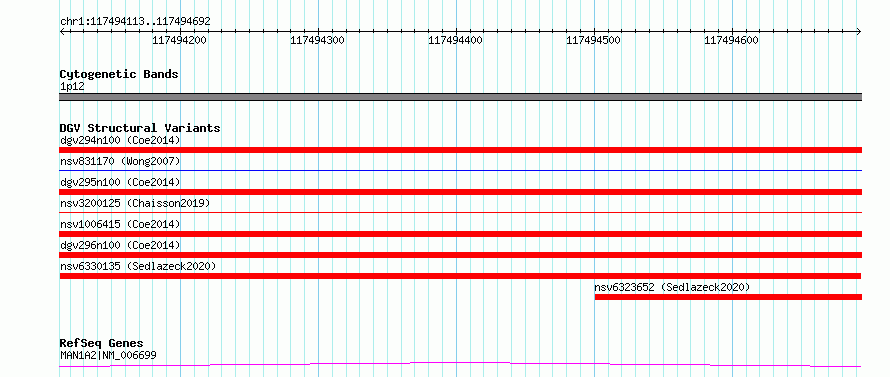The height and width of the screenshot is (377, 890).
Task: Open the DGV Structural Variants track title
Action: (x=140, y=128)
